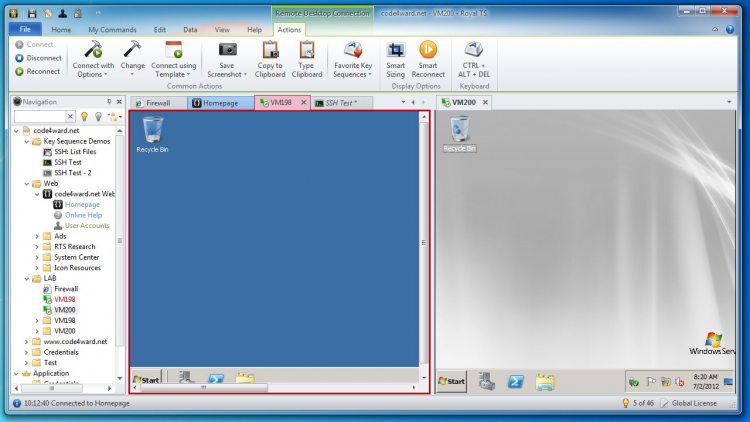Click Copy to Clipboard

pyautogui.click(x=270, y=60)
